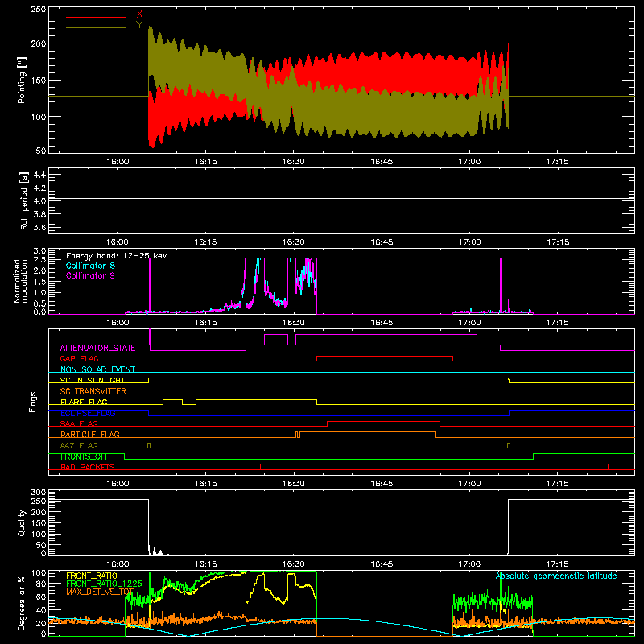Click the "Quality" axis title
Screen dimensions: 644x644
[22, 522]
